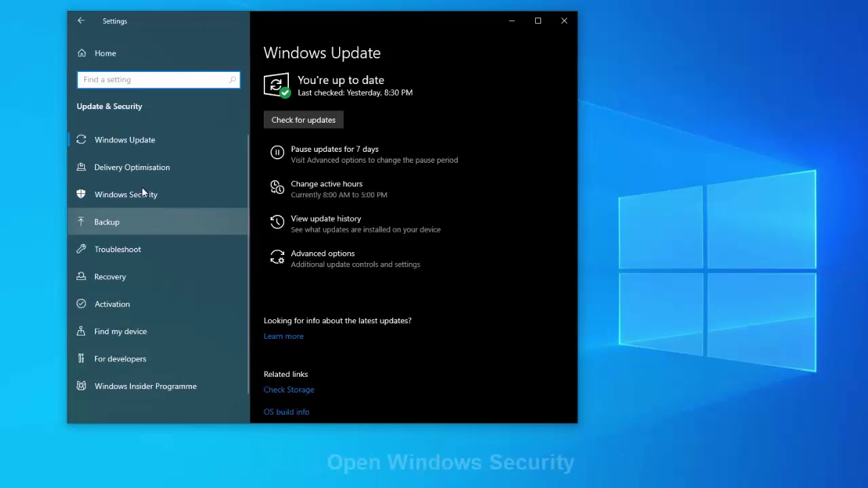The width and height of the screenshot is (868, 488).
Task: Click the Home house icon
Action: coord(81,53)
